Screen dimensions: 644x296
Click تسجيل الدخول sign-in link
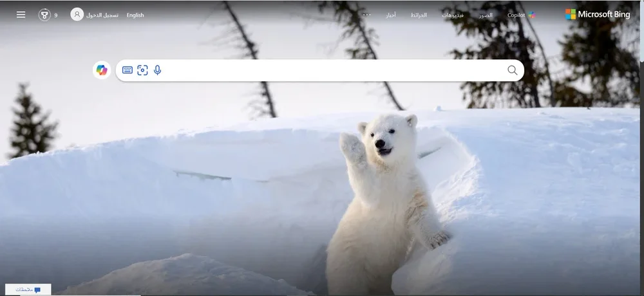pyautogui.click(x=102, y=15)
